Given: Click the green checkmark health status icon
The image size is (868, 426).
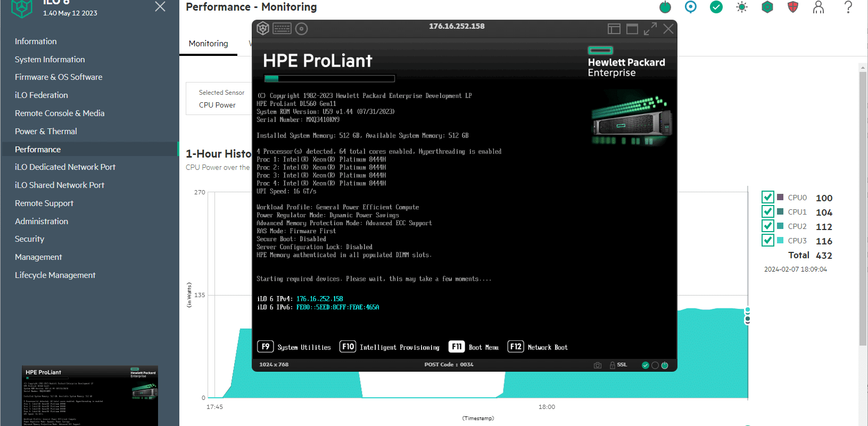Looking at the screenshot, I should (x=716, y=7).
